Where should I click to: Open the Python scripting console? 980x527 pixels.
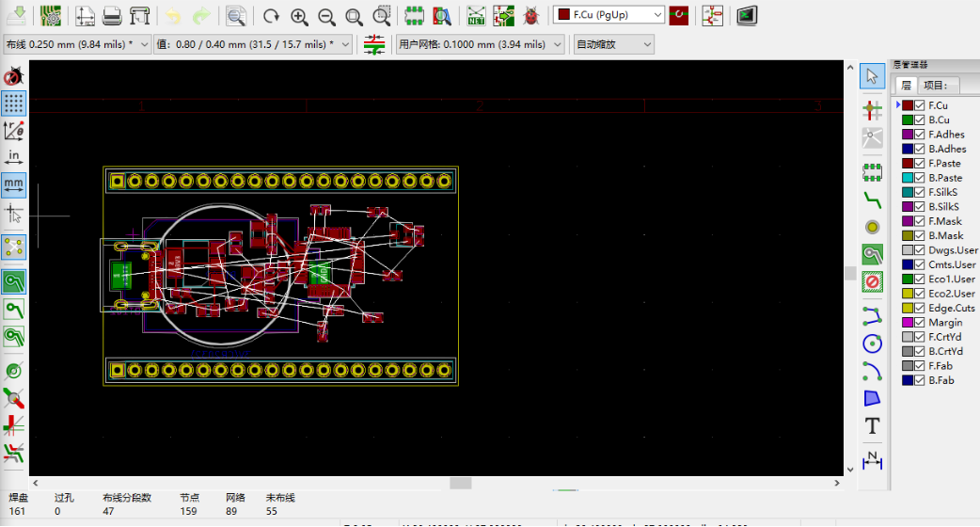[747, 16]
